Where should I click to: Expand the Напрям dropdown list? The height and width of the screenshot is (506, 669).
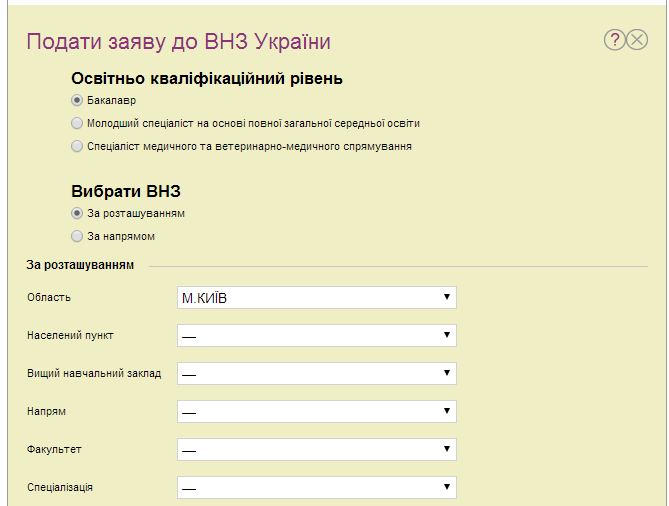pyautogui.click(x=317, y=411)
